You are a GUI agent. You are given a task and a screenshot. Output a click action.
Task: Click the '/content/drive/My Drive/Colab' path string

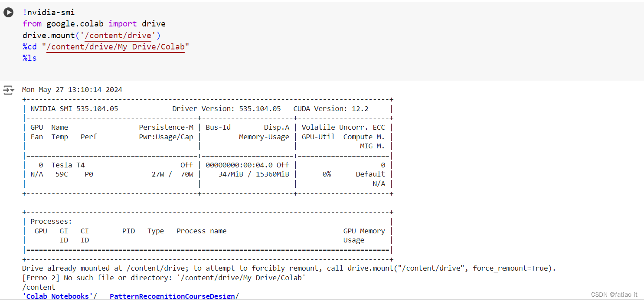tap(116, 46)
